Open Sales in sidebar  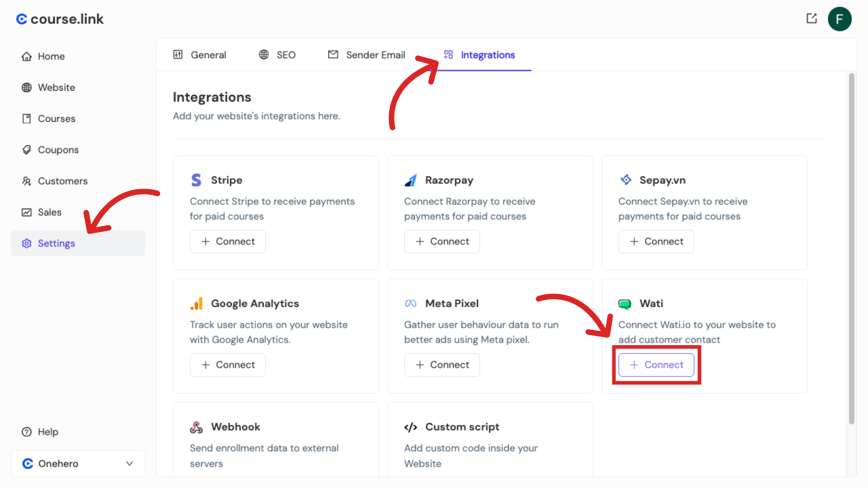(x=50, y=212)
